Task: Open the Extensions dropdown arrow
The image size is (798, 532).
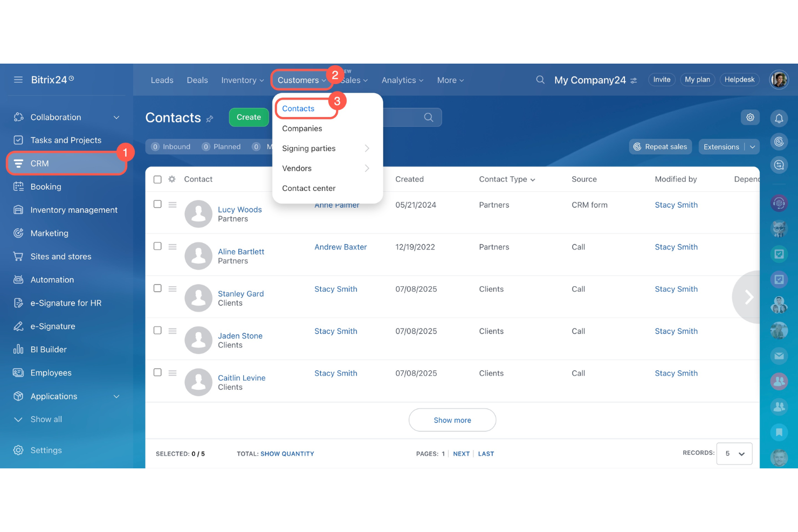Action: (x=753, y=146)
